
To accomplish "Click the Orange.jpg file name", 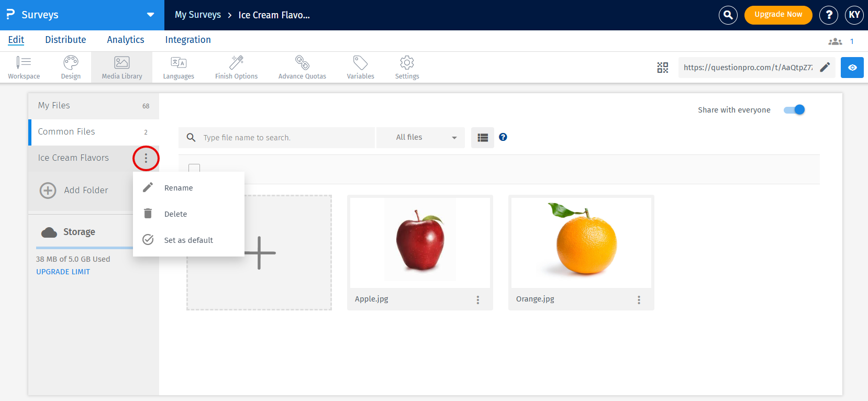I will tap(535, 299).
